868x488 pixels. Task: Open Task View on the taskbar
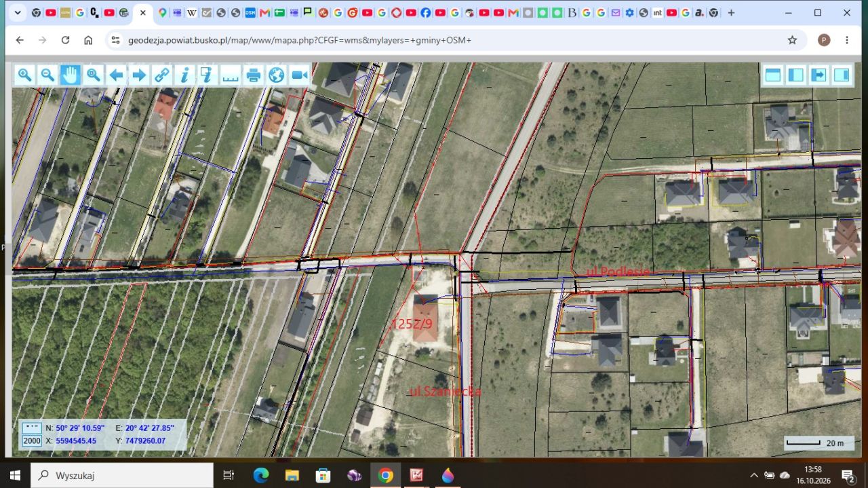point(229,476)
